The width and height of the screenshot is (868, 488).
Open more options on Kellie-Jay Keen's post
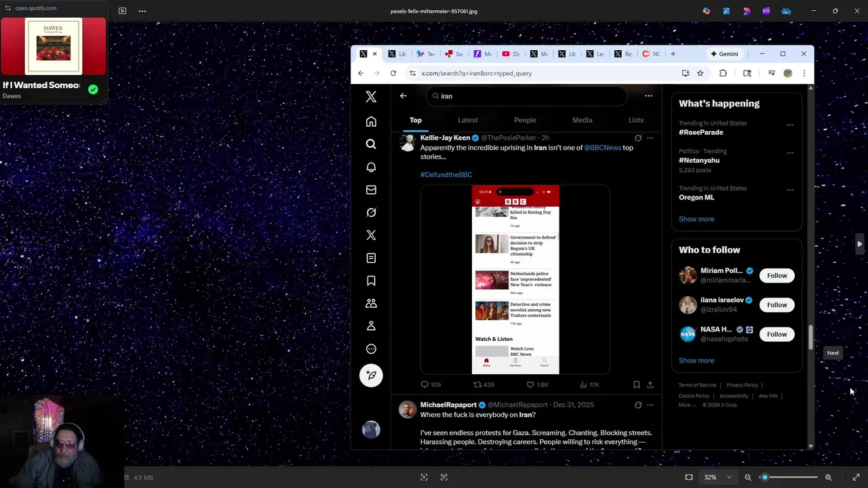(650, 138)
